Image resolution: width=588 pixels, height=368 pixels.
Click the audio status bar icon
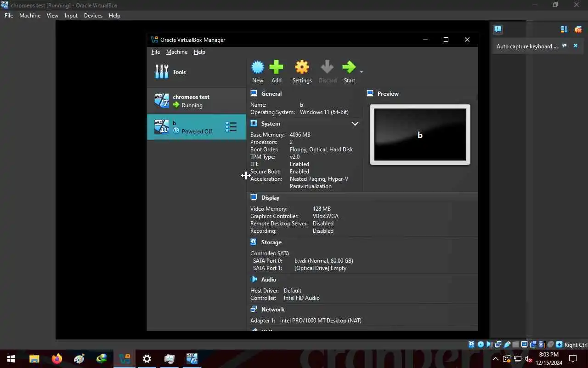click(489, 345)
